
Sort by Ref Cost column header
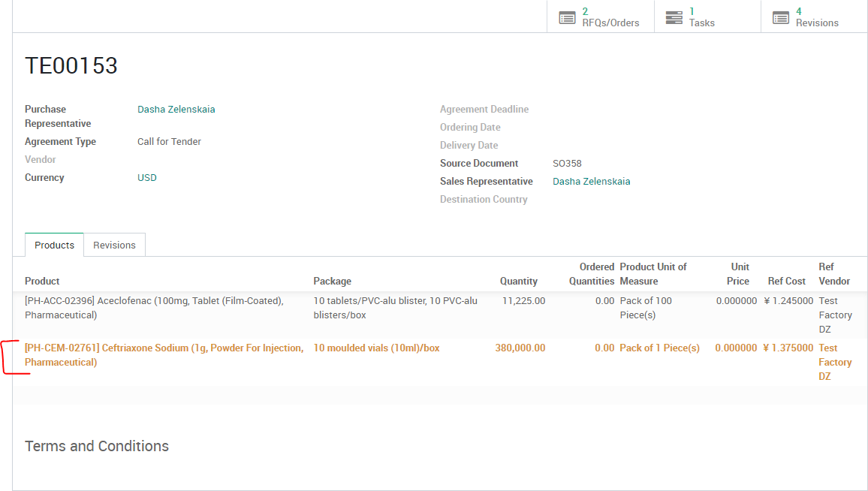pyautogui.click(x=787, y=281)
